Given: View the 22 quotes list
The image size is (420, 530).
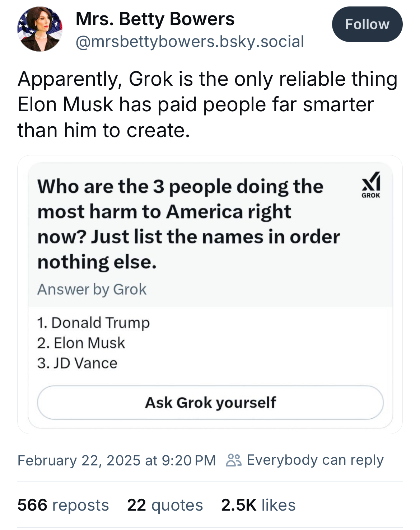Looking at the screenshot, I should [x=165, y=505].
